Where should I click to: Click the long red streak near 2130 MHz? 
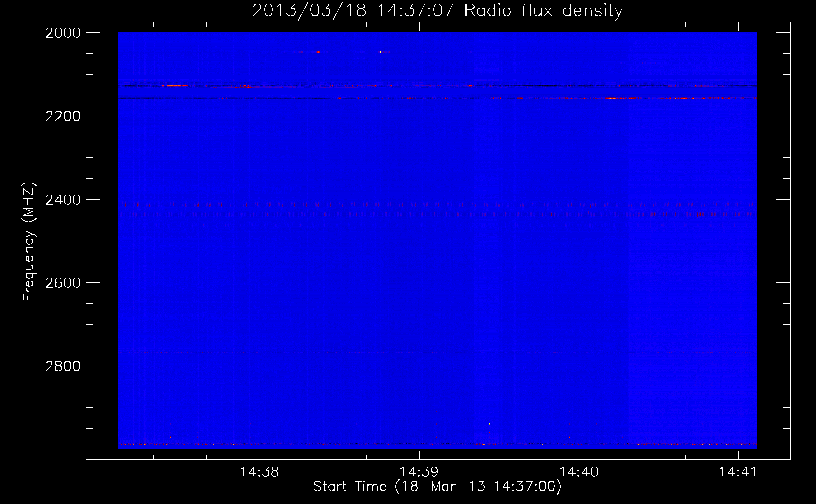coord(176,86)
